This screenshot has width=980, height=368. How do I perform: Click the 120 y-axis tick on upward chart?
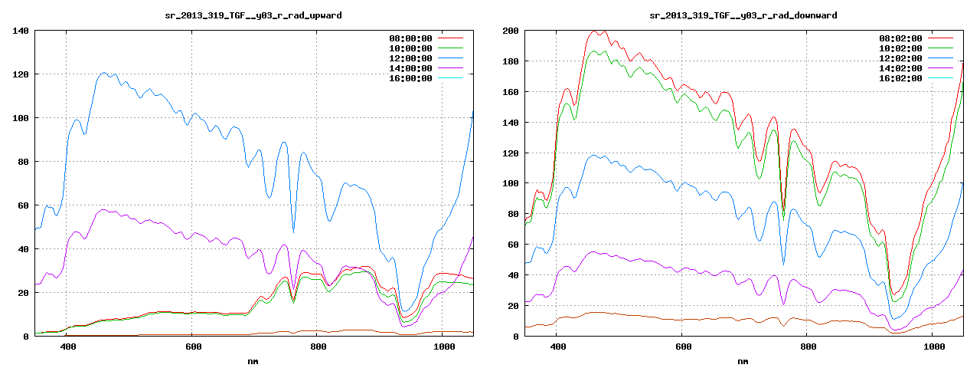coord(20,74)
